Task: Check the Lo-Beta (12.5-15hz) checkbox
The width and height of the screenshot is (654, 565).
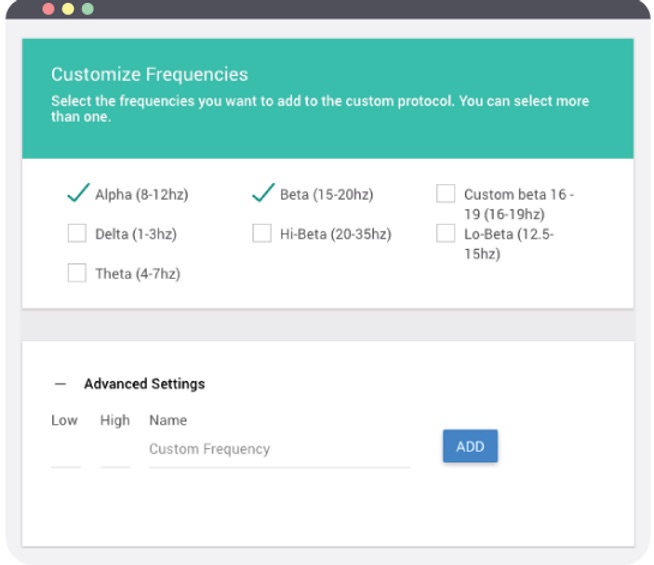Action: 446,234
